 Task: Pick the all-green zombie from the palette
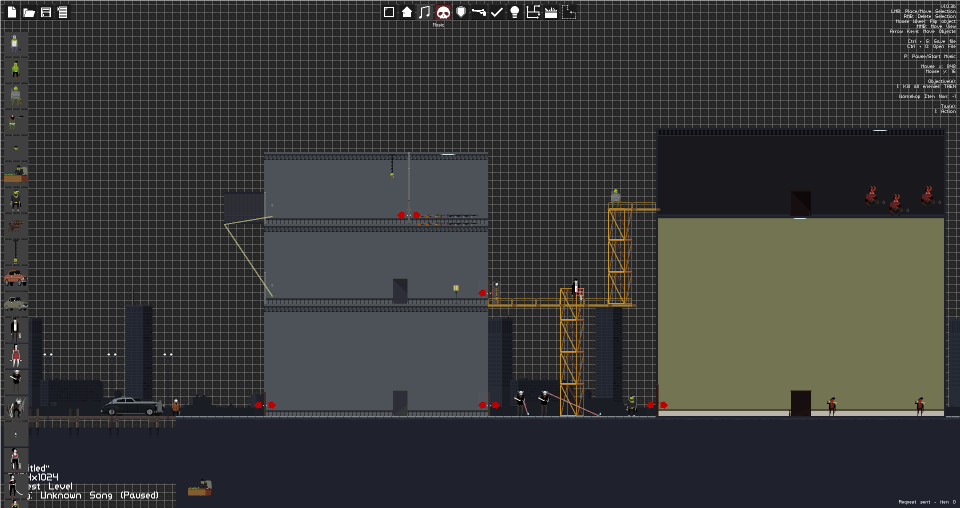coord(15,69)
